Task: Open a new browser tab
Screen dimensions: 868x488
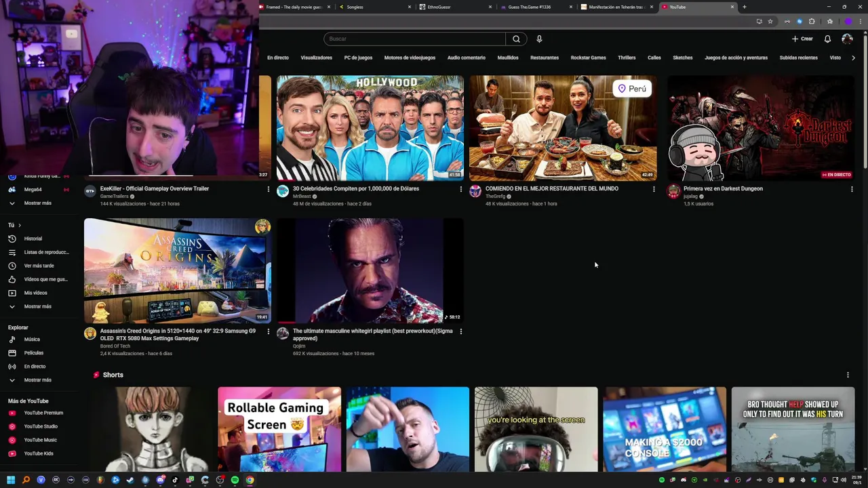Action: [x=744, y=7]
